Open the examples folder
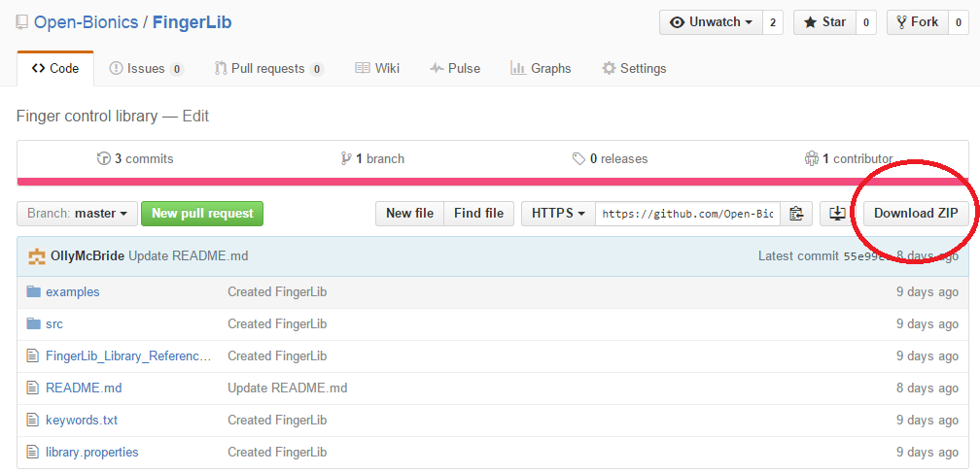Image resolution: width=980 pixels, height=473 pixels. tap(73, 292)
